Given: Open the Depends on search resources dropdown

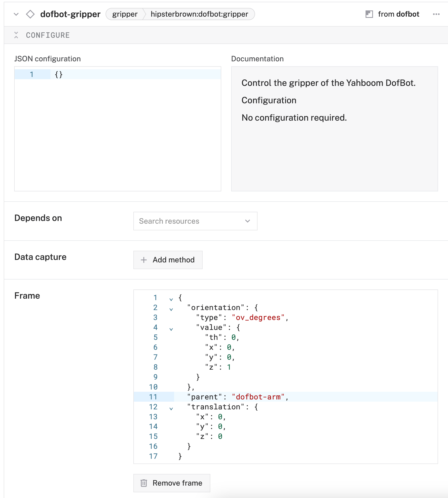Looking at the screenshot, I should coord(195,221).
